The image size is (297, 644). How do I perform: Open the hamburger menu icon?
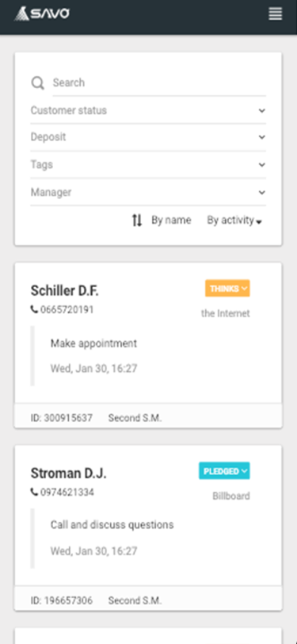pos(276,14)
